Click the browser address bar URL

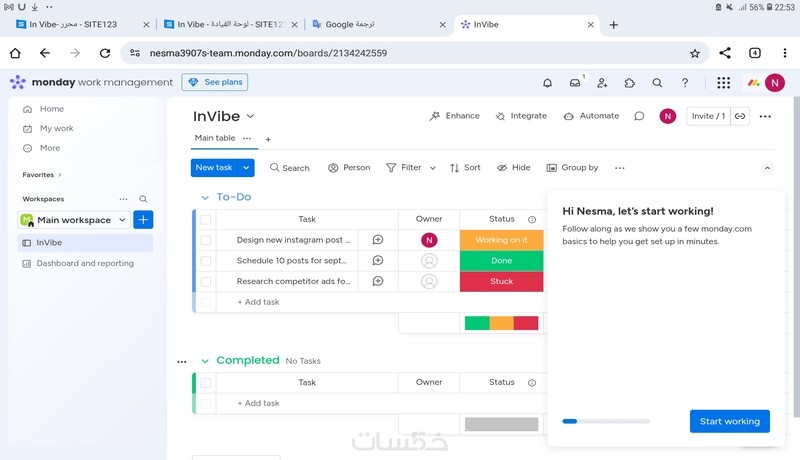point(268,53)
